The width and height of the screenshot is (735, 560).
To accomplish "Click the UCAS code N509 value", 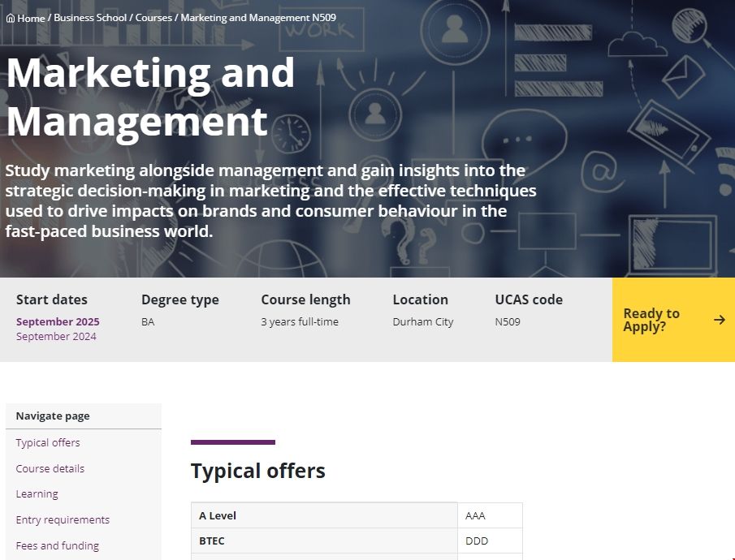I will click(x=508, y=321).
